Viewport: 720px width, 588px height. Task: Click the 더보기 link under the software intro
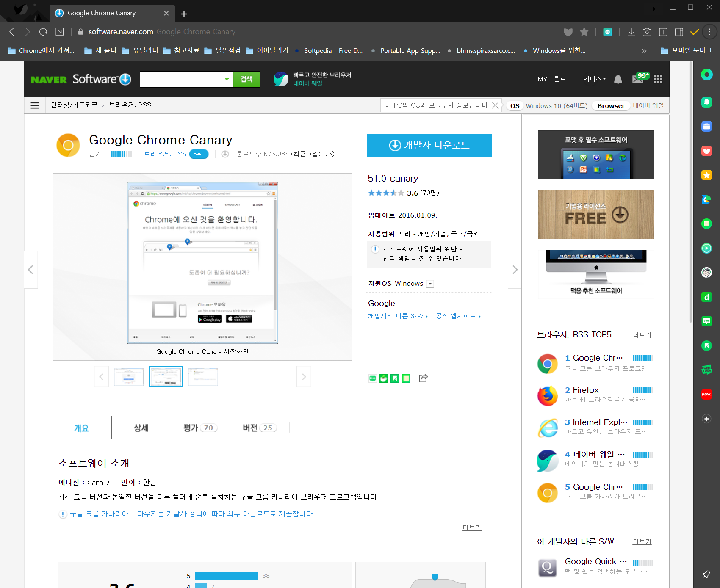coord(472,528)
